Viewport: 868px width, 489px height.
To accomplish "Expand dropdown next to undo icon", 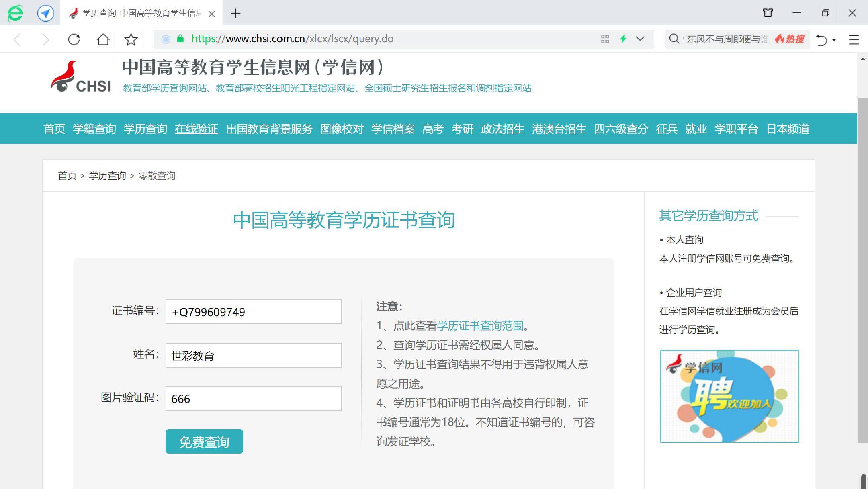I will coord(834,40).
